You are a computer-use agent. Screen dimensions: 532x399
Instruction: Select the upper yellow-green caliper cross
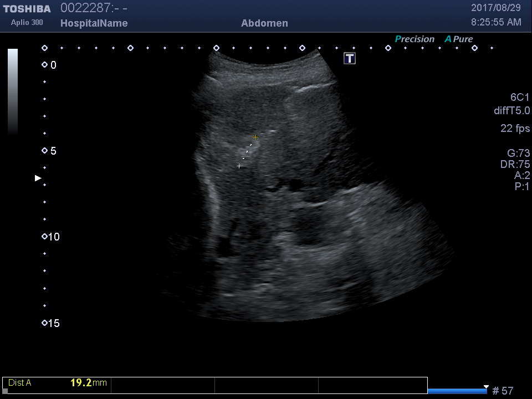coord(255,137)
